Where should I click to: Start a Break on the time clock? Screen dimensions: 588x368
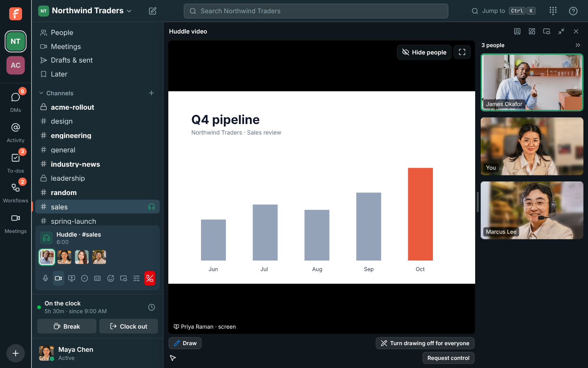[x=67, y=326]
